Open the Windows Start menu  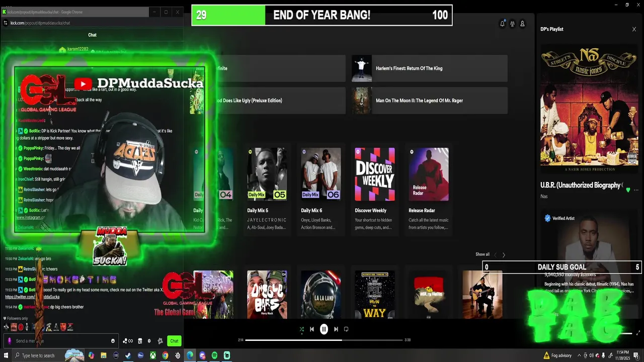pos(7,355)
